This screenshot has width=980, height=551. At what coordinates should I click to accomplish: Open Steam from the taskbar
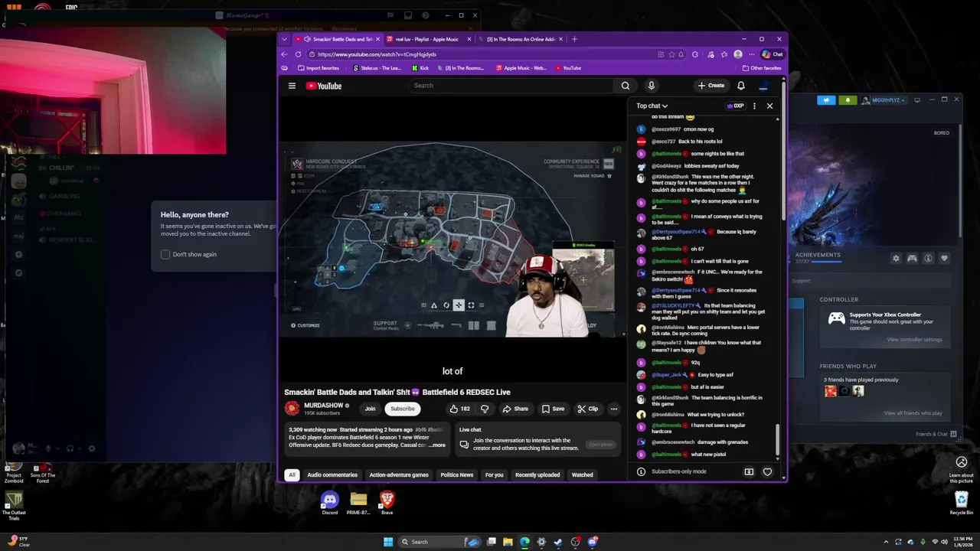click(558, 542)
